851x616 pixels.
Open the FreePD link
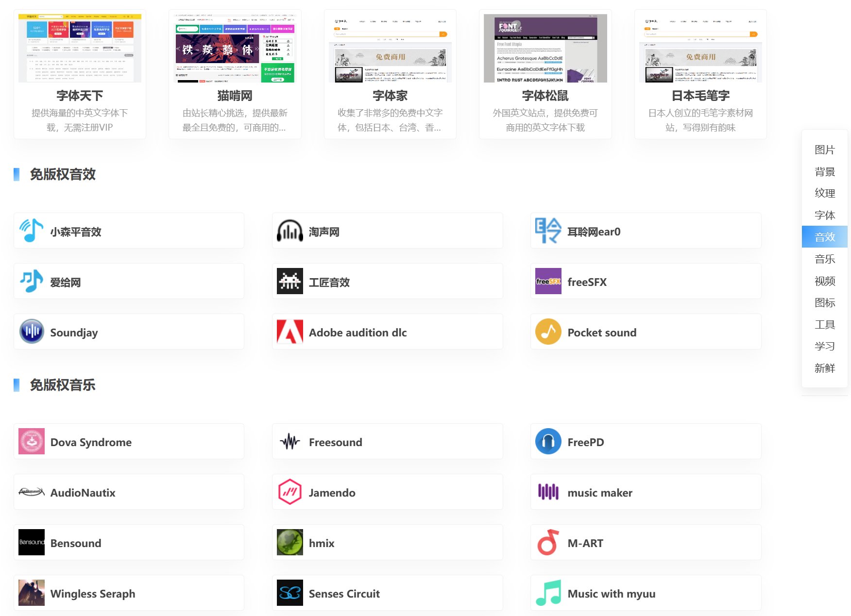[586, 442]
